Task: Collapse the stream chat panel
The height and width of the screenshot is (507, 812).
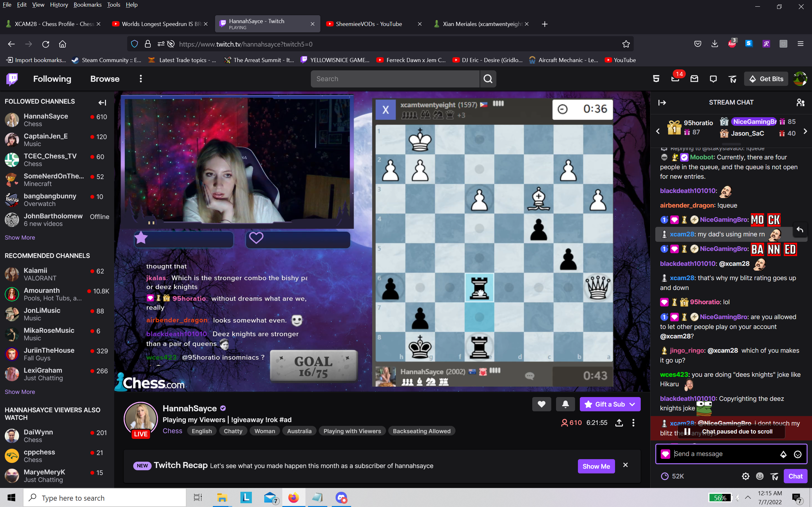Action: pyautogui.click(x=662, y=103)
